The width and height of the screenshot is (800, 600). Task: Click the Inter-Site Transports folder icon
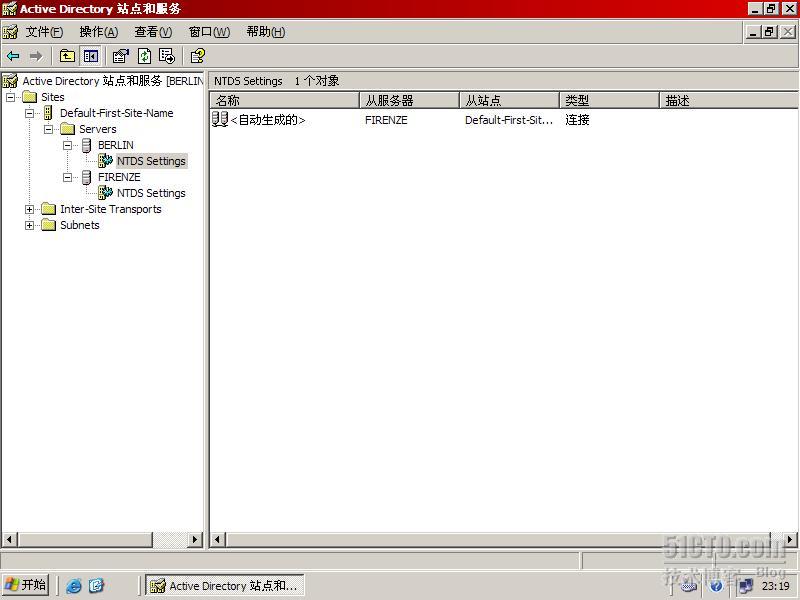pos(48,209)
